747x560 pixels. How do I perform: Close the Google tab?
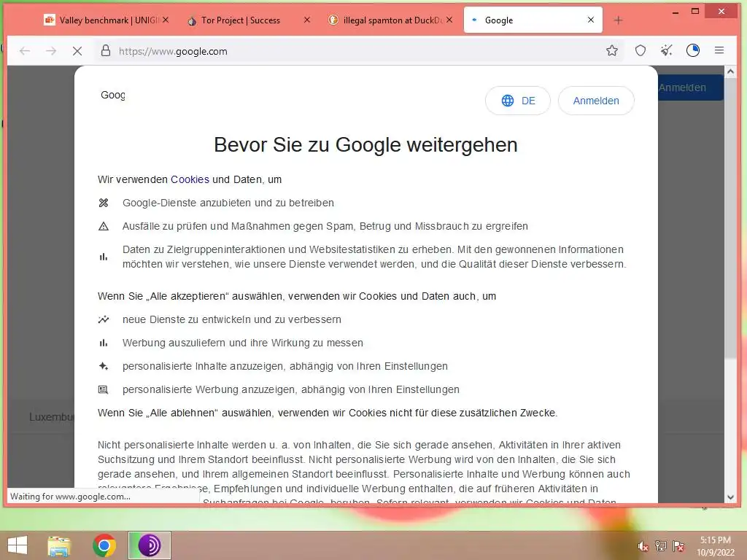pyautogui.click(x=591, y=20)
